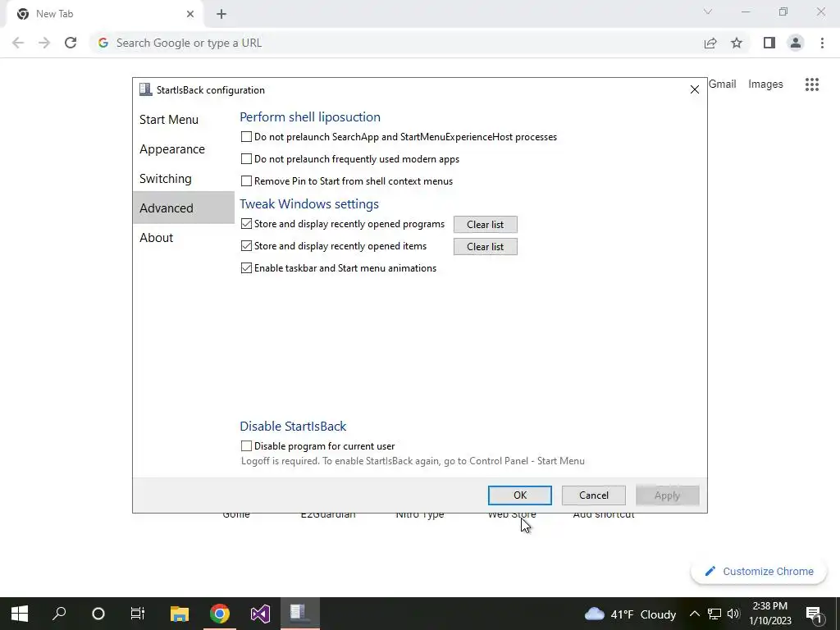Screen dimensions: 840x630
Task: Bookmark this tab with the star icon
Action: [737, 43]
